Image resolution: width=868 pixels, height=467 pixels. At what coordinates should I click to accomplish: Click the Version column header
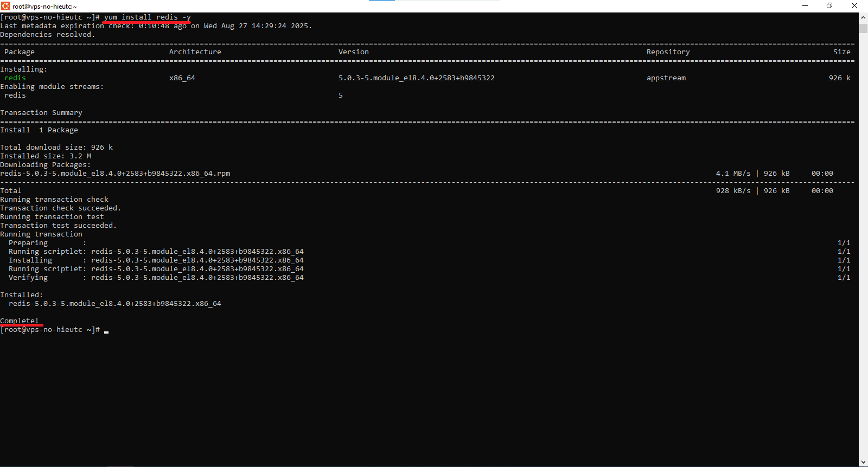click(353, 52)
